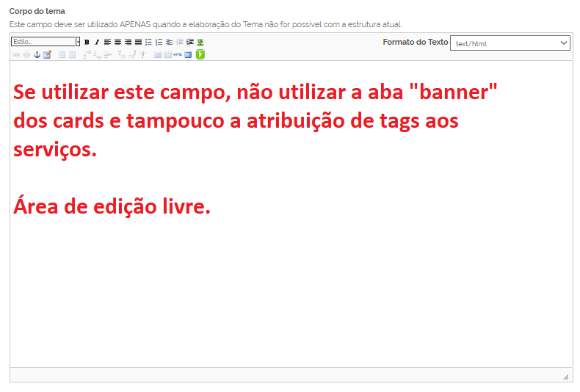Screen dimensions: 580x392
Task: Insert table row after
Action: click(98, 55)
